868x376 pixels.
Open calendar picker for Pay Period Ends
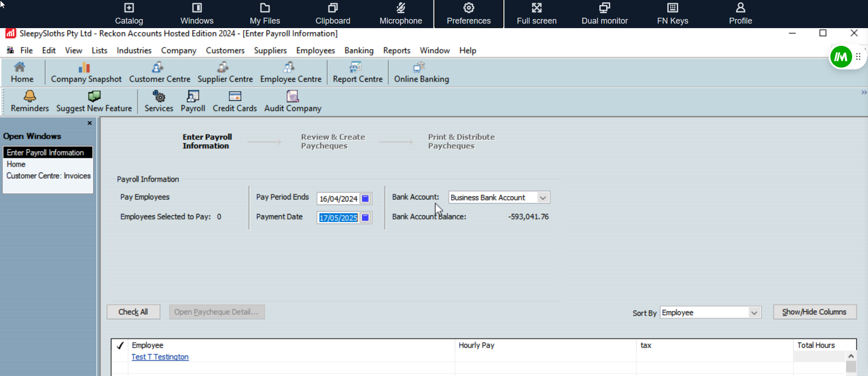point(365,199)
